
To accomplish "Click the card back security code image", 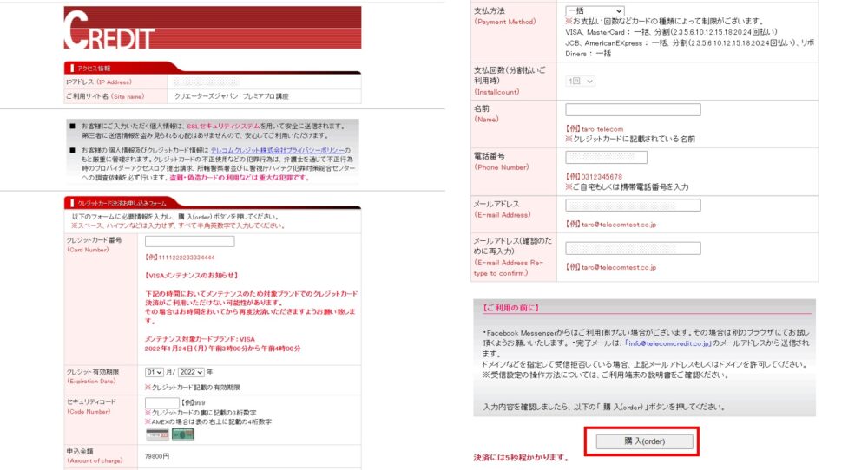I will click(157, 434).
